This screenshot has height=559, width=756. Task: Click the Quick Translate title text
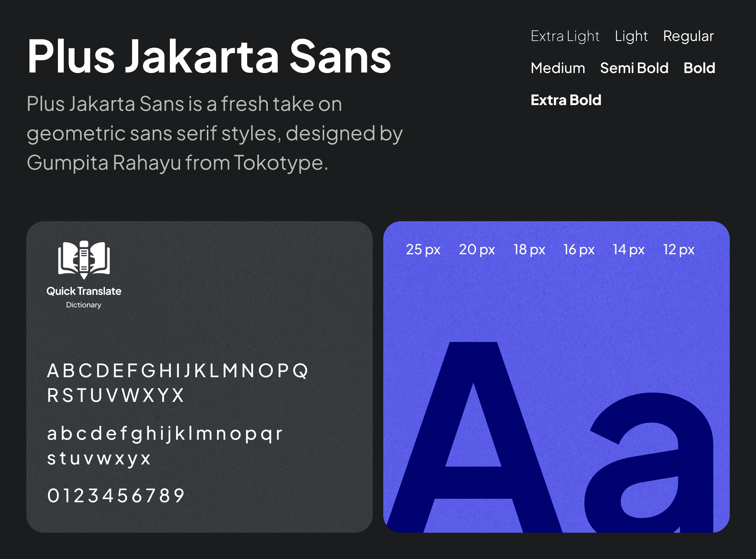(84, 291)
